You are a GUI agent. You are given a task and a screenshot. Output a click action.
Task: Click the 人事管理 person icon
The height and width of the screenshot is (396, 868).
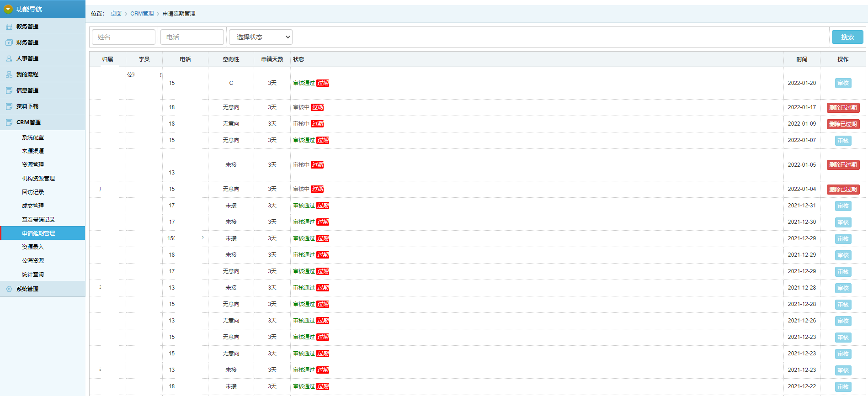click(9, 58)
